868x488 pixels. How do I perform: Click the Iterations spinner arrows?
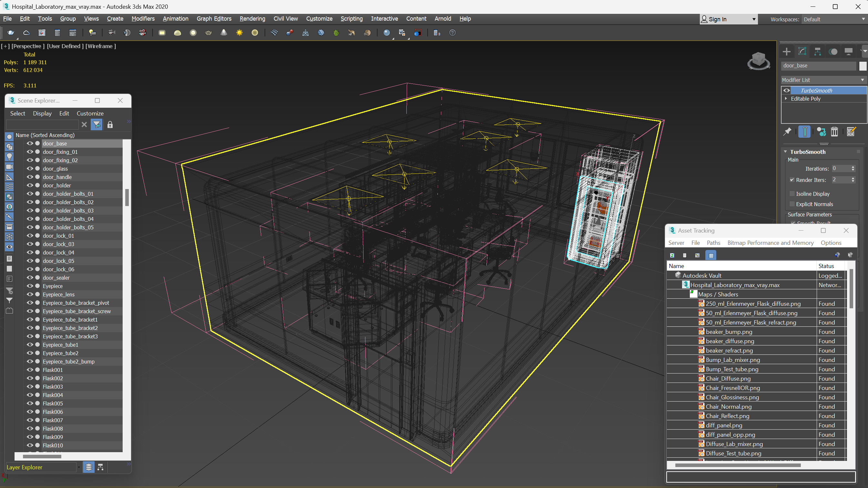pos(853,168)
